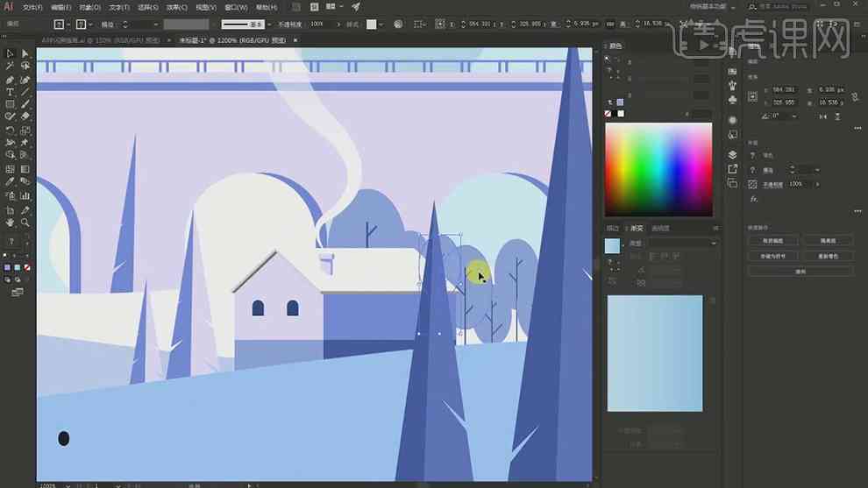Select the Pen tool
868x488 pixels.
click(10, 80)
